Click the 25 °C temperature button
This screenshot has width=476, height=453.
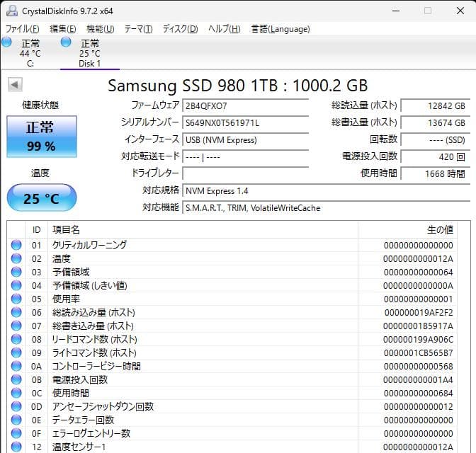pyautogui.click(x=42, y=197)
